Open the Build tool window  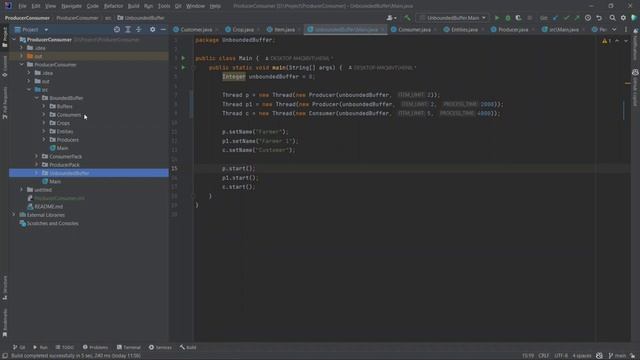pos(188,347)
